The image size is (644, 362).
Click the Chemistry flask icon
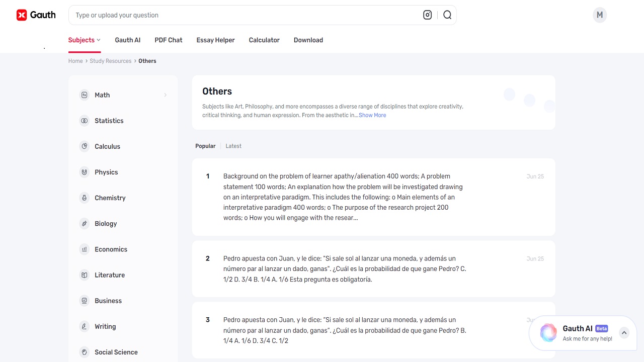84,198
